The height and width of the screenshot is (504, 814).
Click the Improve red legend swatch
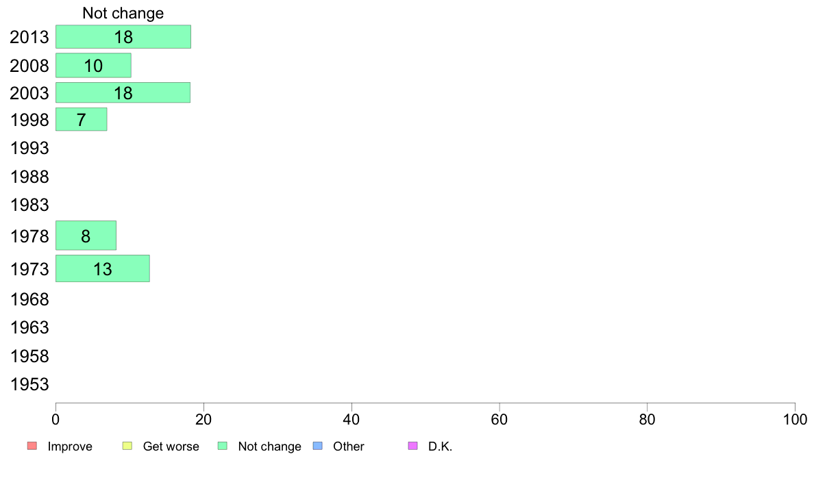click(x=32, y=446)
